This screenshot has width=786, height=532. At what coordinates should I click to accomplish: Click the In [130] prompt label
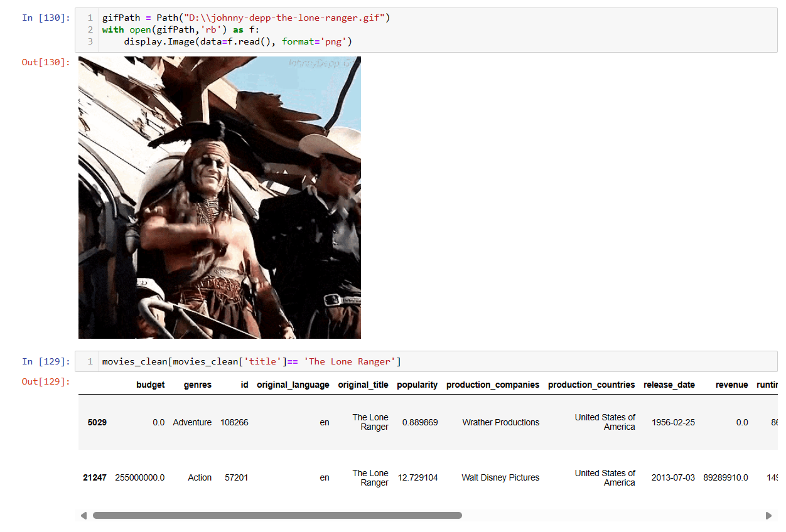tap(46, 18)
